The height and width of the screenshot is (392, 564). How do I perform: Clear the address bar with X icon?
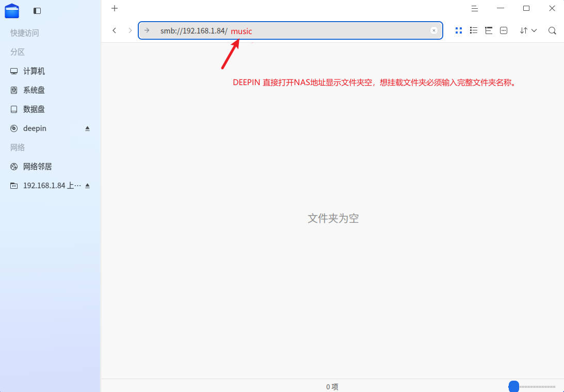tap(434, 30)
